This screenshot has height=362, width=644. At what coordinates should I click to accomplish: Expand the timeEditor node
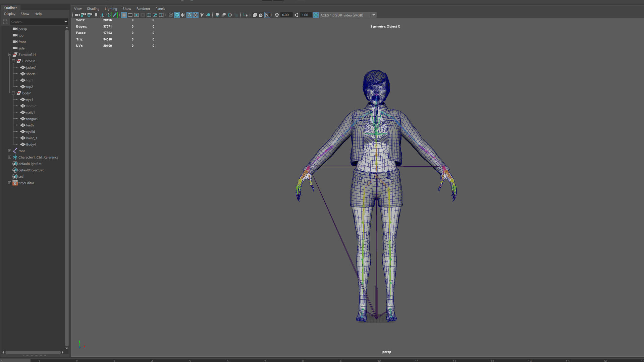(x=10, y=183)
